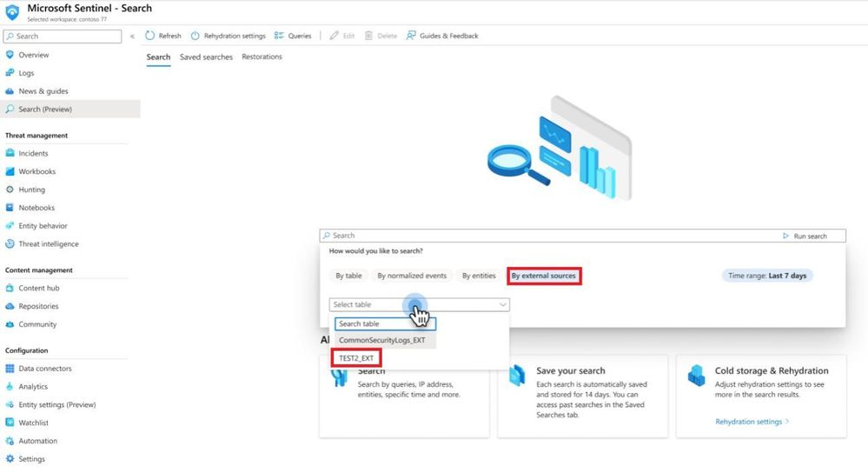Open Guides & Feedback

[441, 36]
